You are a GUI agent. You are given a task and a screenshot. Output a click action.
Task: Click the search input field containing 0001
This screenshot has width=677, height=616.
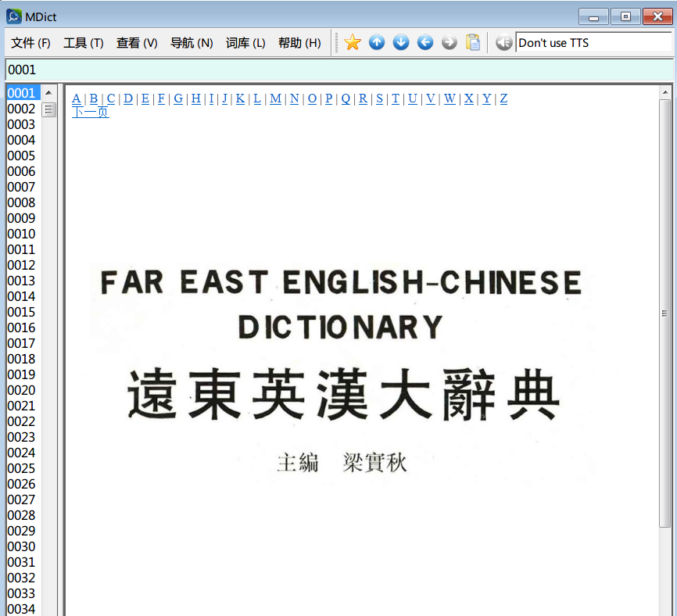click(x=339, y=70)
